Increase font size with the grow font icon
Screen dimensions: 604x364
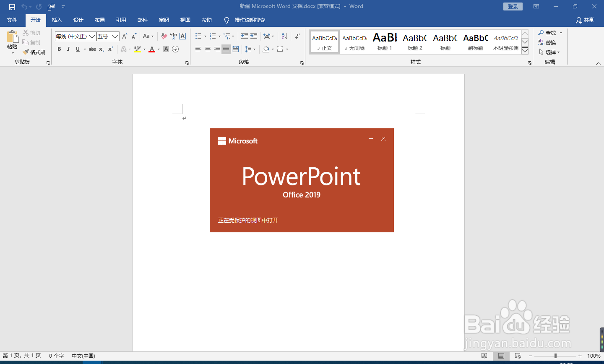[125, 36]
